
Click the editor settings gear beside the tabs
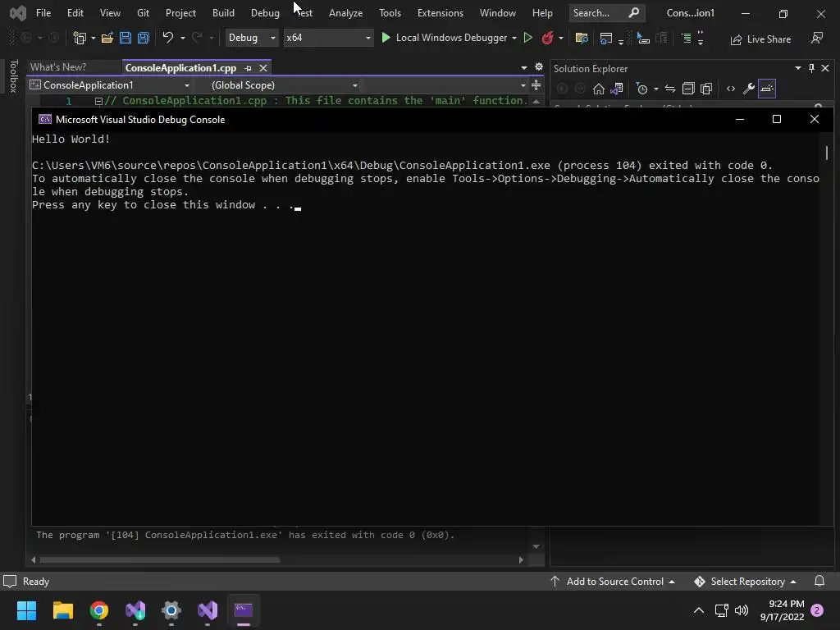[539, 67]
